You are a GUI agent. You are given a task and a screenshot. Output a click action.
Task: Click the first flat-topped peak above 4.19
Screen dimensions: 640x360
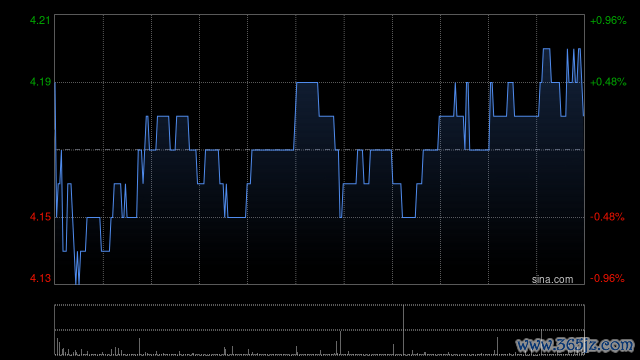(x=546, y=49)
